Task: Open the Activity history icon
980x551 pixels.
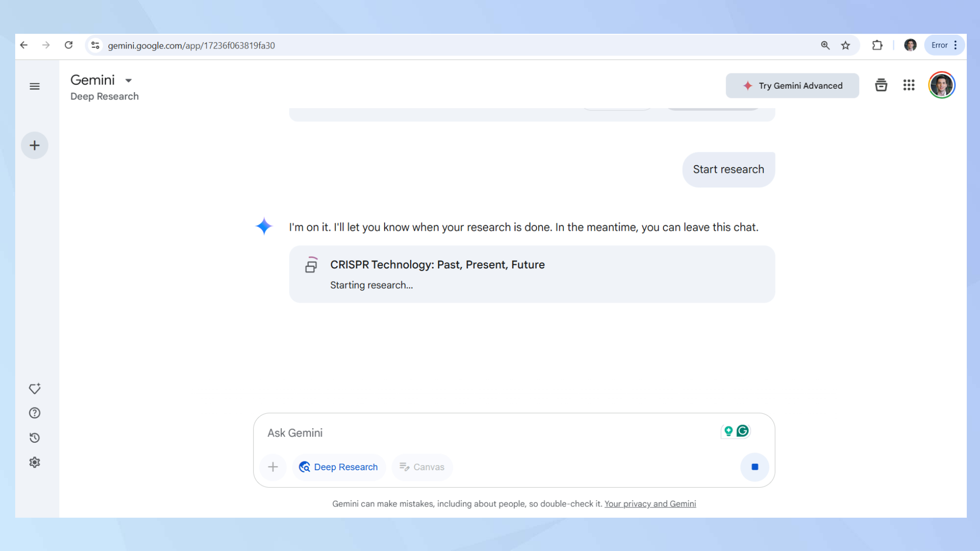Action: point(34,438)
